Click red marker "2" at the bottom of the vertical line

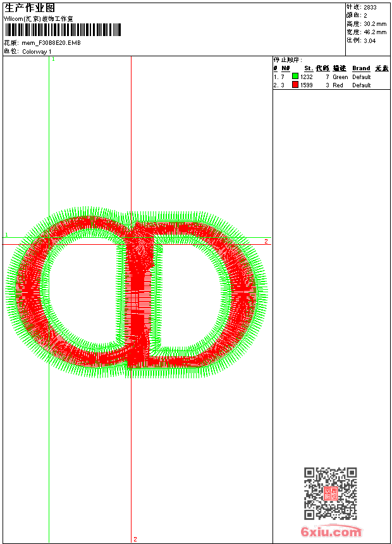(x=135, y=539)
